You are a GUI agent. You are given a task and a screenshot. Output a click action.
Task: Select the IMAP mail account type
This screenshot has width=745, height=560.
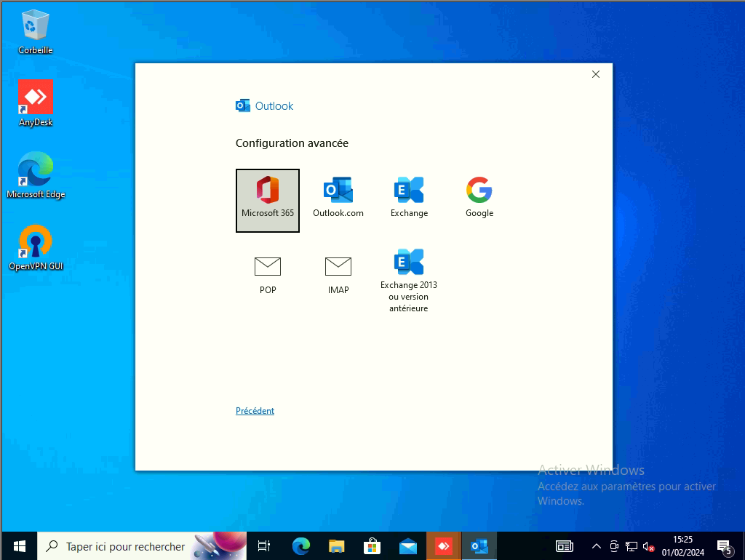coord(338,275)
